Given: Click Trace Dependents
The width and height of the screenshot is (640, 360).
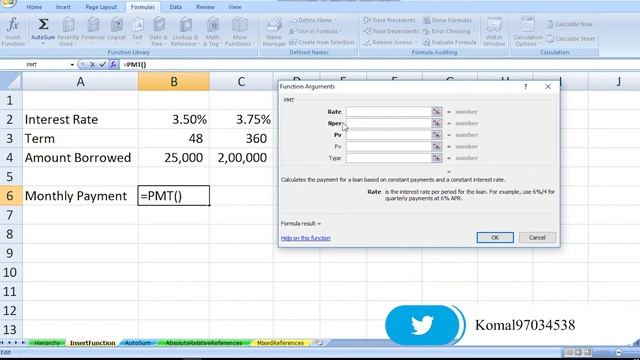Looking at the screenshot, I should click(x=391, y=31).
